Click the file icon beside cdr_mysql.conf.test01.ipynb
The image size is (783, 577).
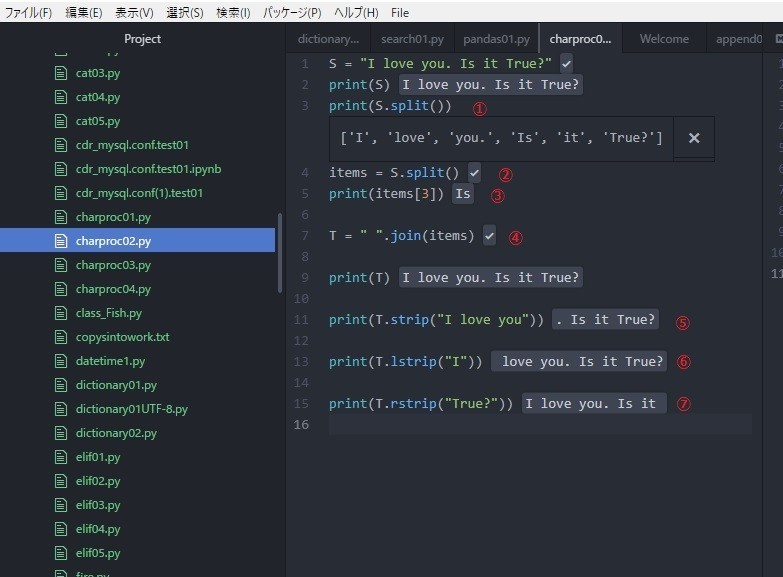(61, 169)
